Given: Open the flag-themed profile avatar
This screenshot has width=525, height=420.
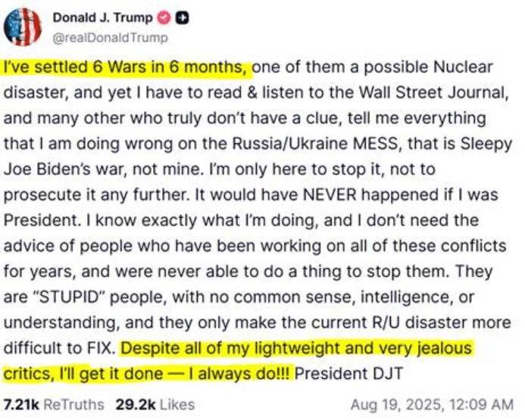Looking at the screenshot, I should point(23,26).
